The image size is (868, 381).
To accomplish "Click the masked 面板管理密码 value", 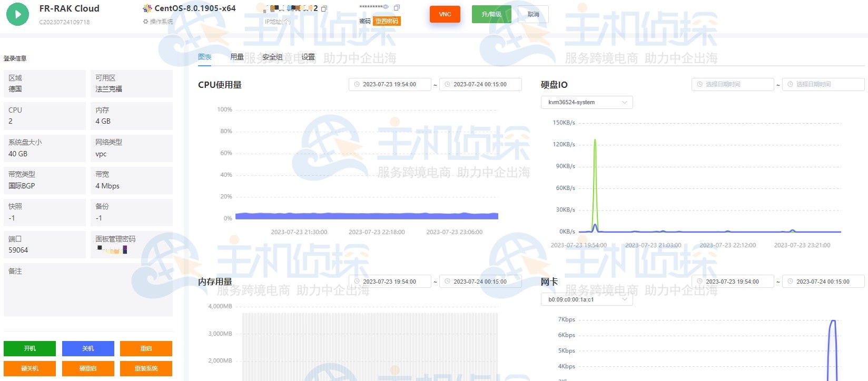I will click(x=112, y=250).
